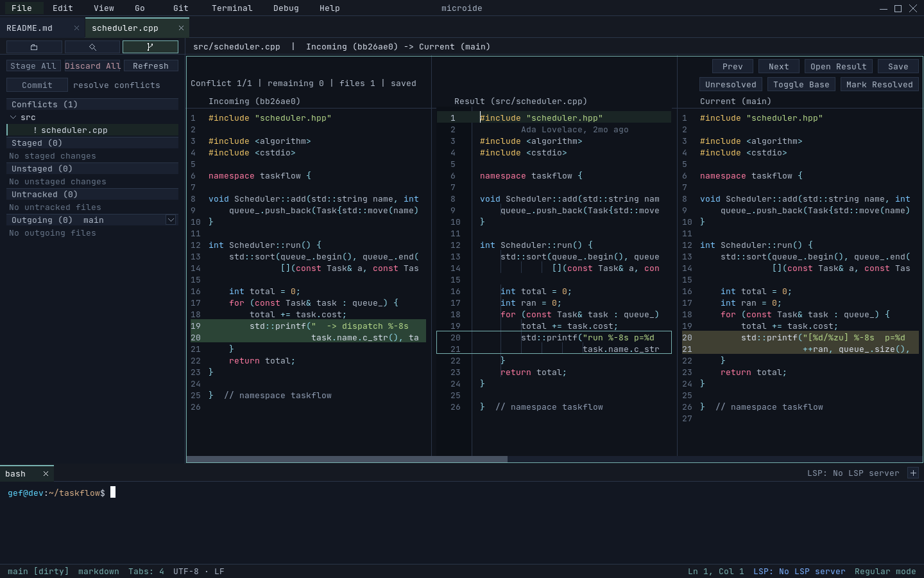Add a new terminal with plus icon
This screenshot has height=578, width=924.
click(x=913, y=473)
